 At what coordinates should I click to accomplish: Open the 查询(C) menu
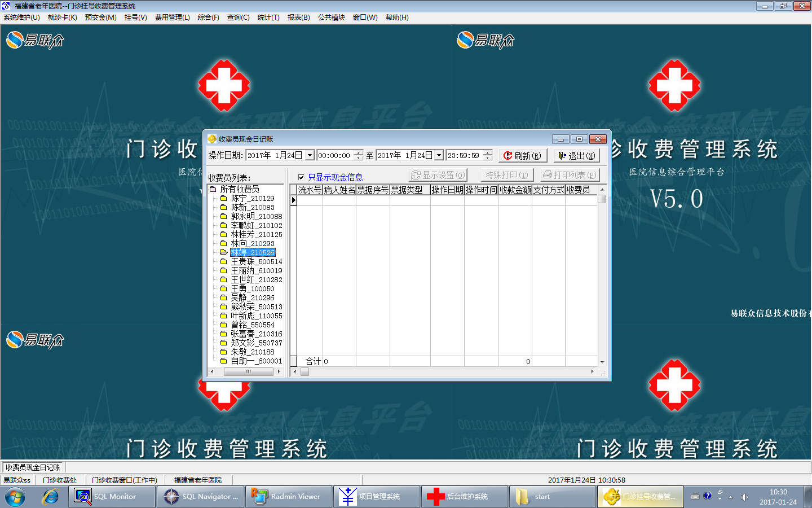238,17
